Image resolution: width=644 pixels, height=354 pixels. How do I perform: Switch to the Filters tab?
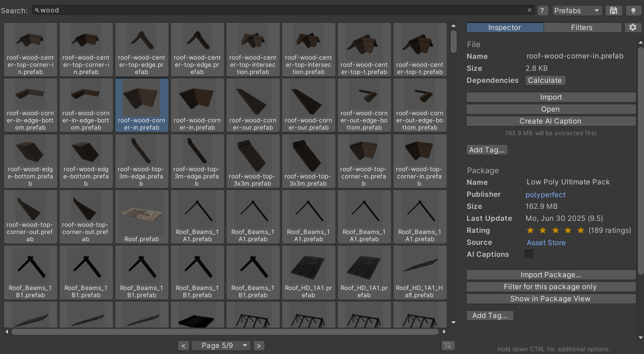point(582,28)
